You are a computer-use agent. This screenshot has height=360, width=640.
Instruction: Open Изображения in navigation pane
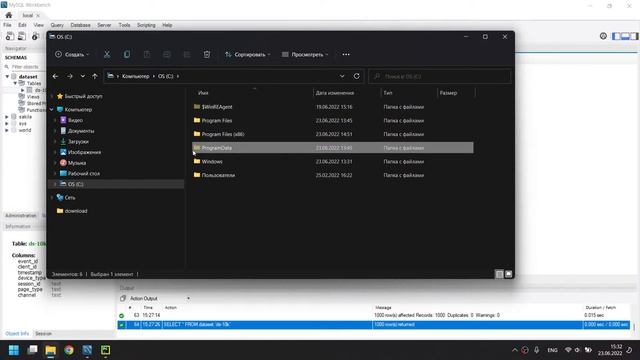84,152
